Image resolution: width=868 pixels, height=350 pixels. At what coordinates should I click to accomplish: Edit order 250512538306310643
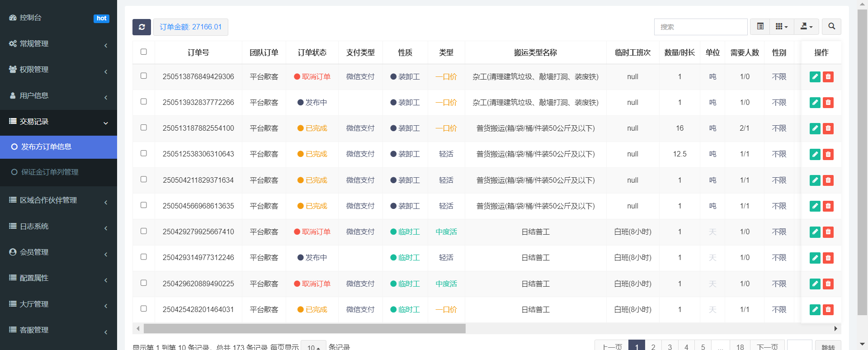(815, 154)
